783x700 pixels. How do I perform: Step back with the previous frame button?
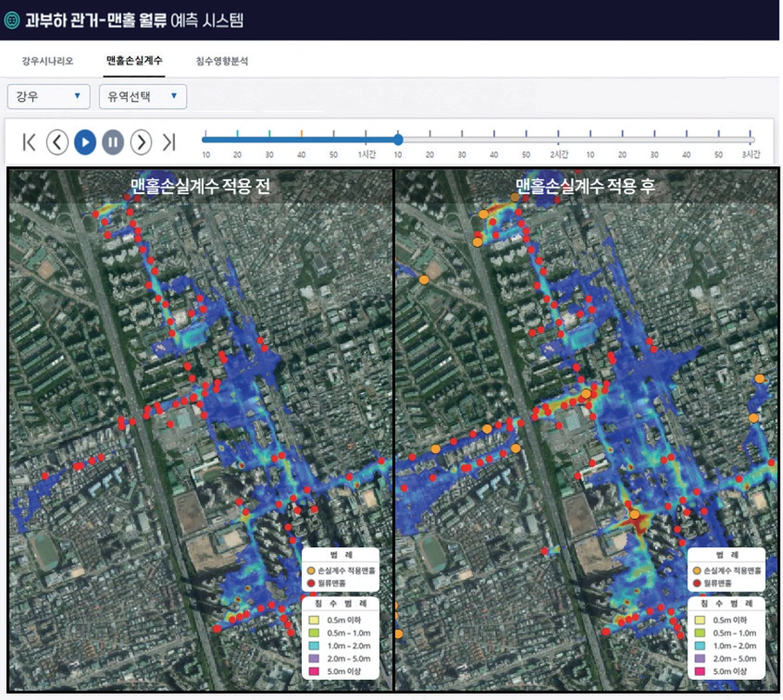pos(57,143)
